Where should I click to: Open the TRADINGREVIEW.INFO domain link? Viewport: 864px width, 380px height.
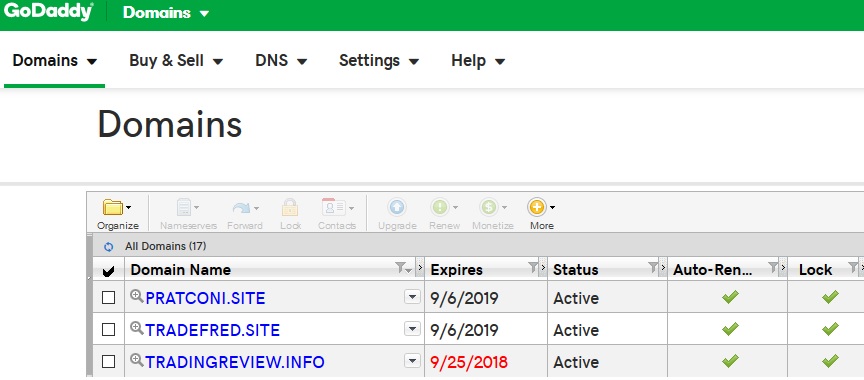tap(235, 362)
